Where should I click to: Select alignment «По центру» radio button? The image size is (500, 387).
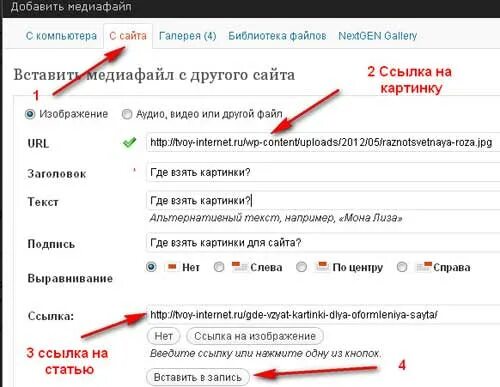(x=301, y=267)
